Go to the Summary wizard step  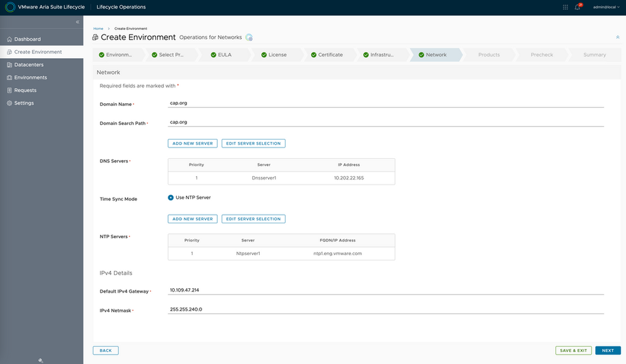[x=595, y=54]
